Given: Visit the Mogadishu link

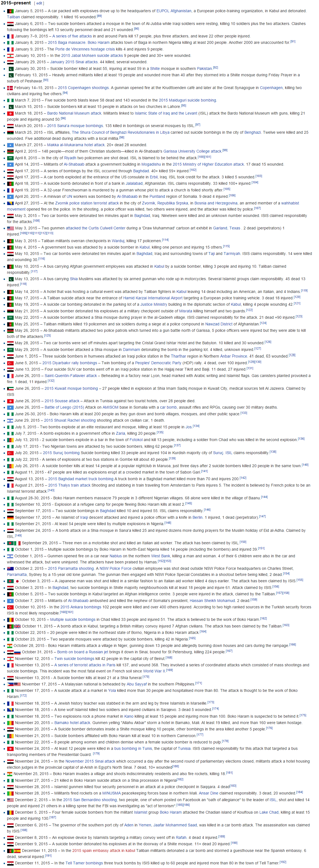Looking at the screenshot, I should 151,165.
